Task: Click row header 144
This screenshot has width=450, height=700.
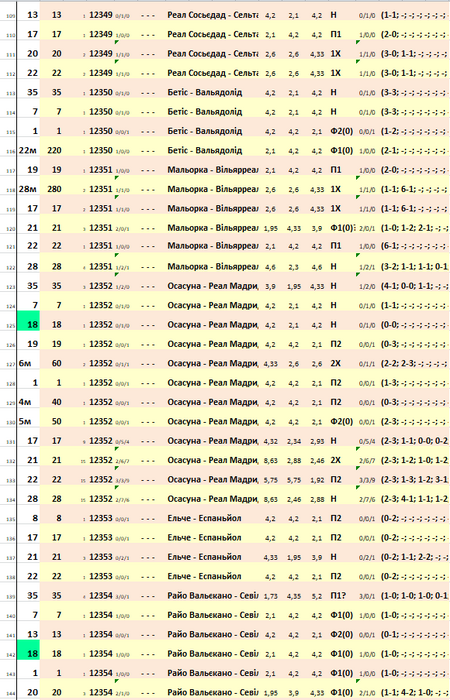Action: pos(8,693)
